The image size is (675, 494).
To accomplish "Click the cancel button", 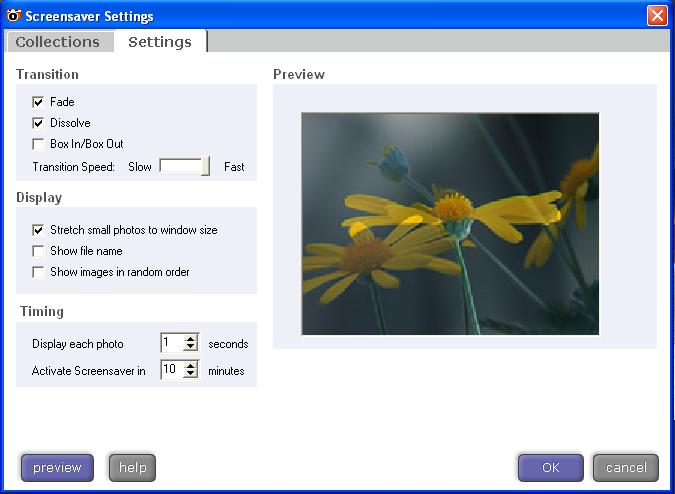I will coord(626,468).
